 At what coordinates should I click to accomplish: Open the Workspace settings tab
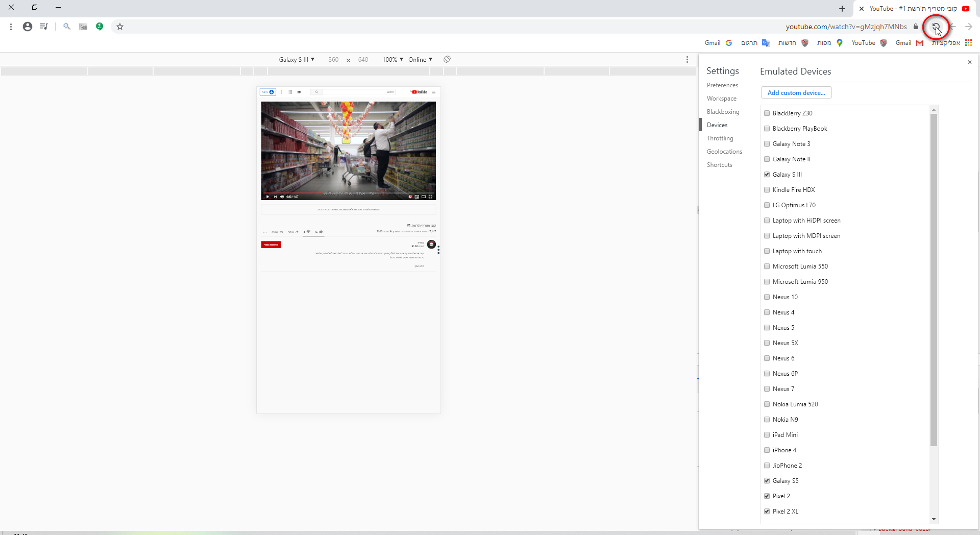[721, 99]
